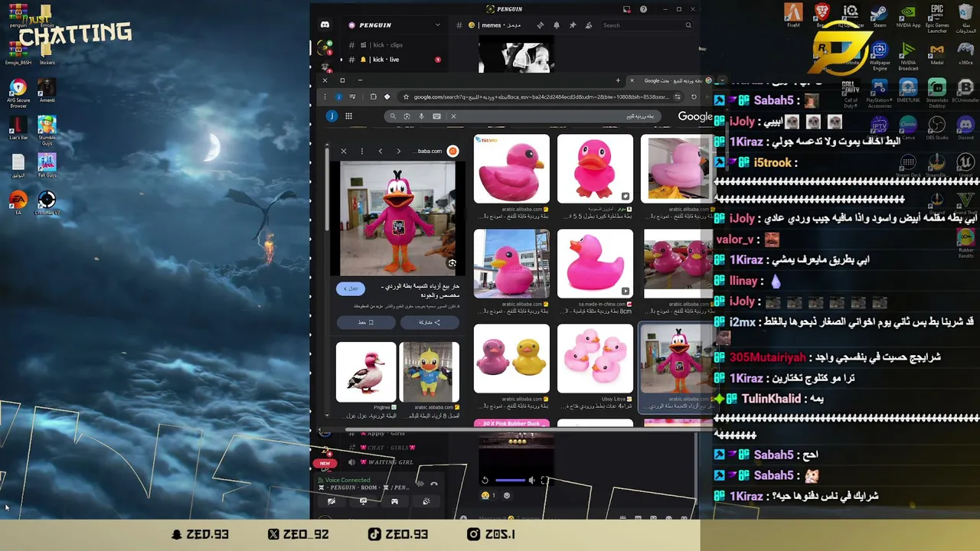The image size is (980, 551).
Task: Open the image preview three-dot options
Action: 361,152
